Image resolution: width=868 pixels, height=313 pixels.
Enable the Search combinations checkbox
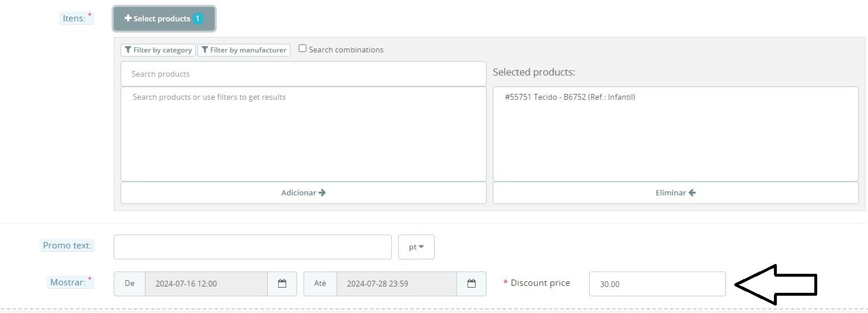click(302, 49)
